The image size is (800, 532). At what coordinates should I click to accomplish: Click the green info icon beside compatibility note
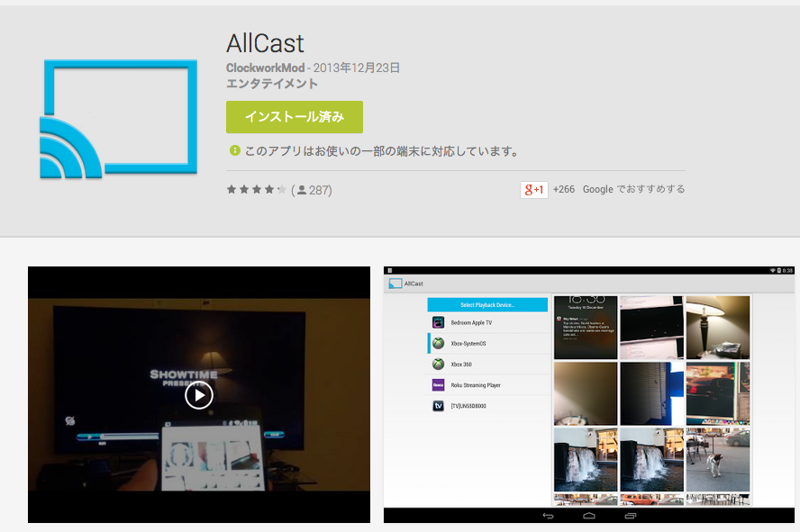pos(235,150)
